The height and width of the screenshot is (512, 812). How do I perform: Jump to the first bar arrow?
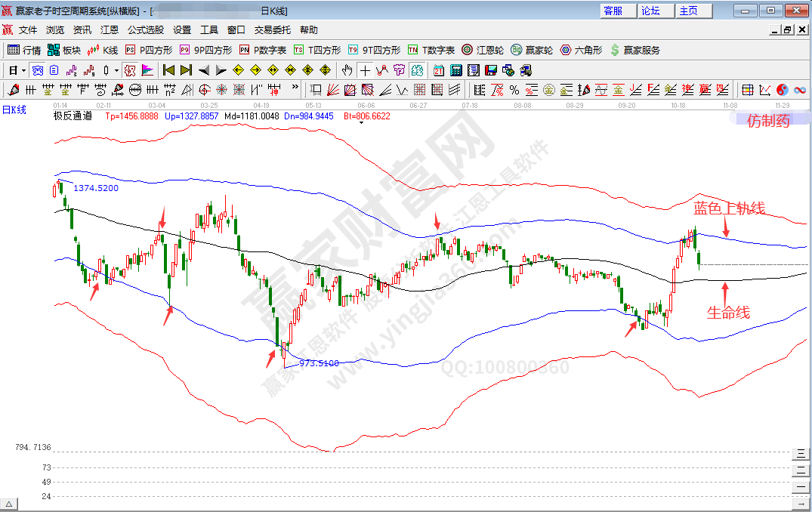[168, 70]
